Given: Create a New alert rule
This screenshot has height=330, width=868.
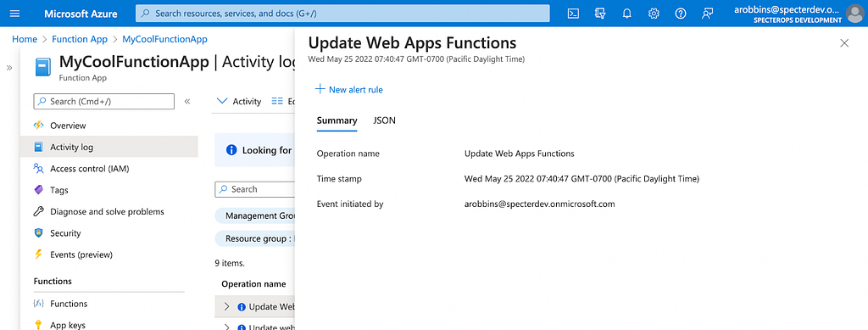Looking at the screenshot, I should pos(348,89).
